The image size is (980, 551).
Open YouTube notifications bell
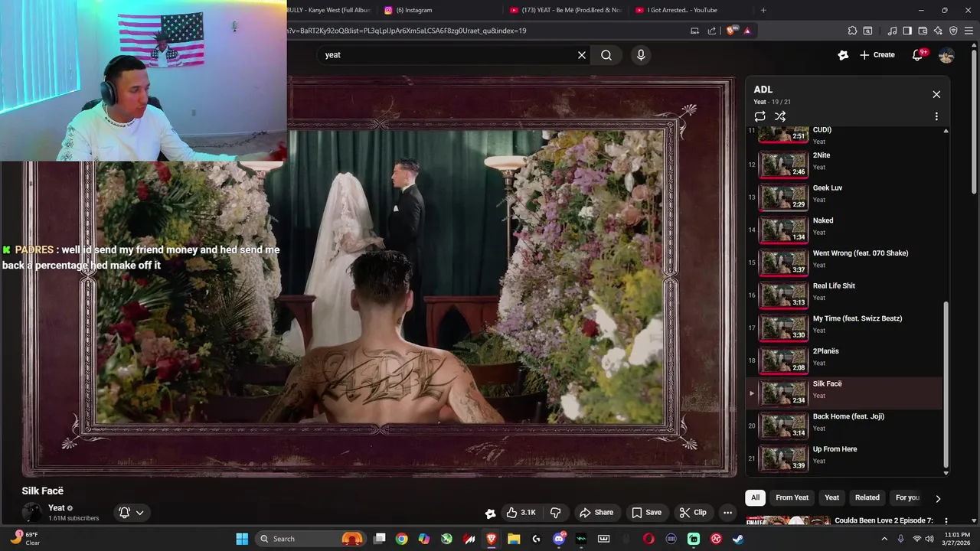pyautogui.click(x=918, y=55)
